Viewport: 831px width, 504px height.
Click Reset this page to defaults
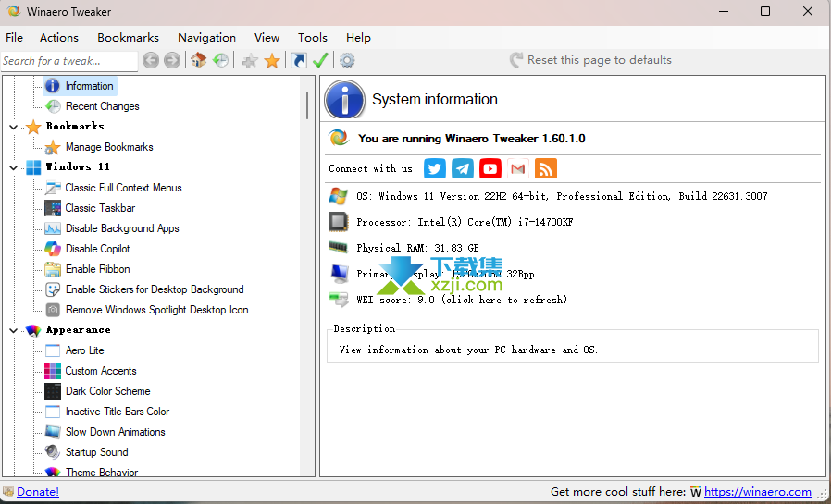[x=590, y=60]
